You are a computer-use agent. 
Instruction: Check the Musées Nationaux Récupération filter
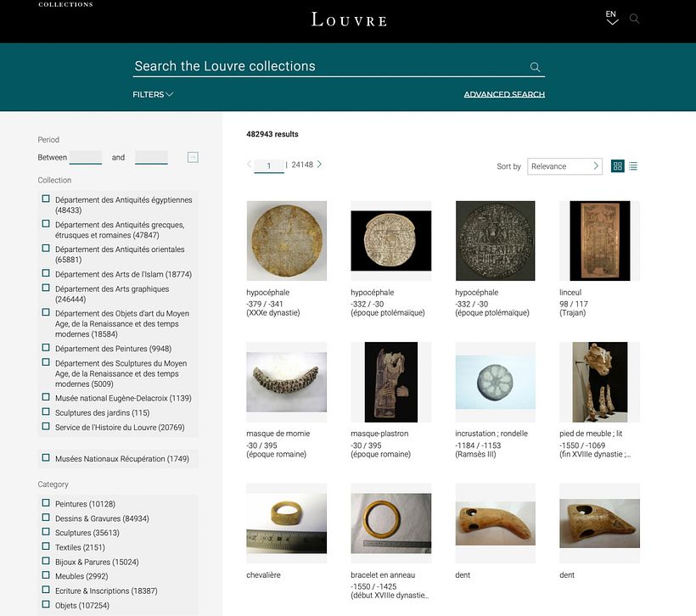[x=45, y=457]
